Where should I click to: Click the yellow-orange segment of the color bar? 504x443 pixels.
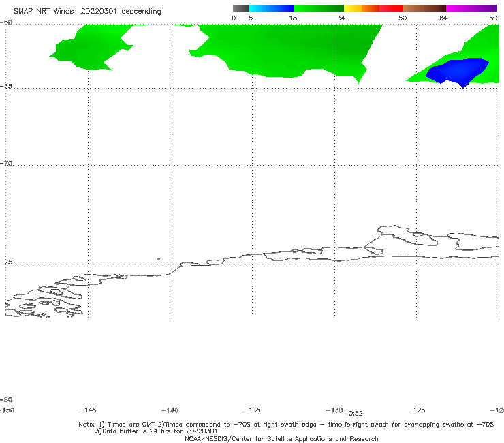pos(362,8)
